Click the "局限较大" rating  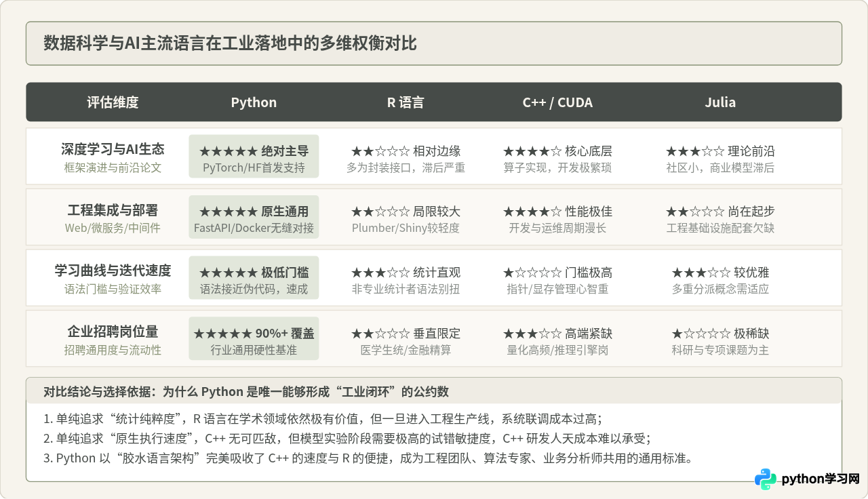pos(406,212)
